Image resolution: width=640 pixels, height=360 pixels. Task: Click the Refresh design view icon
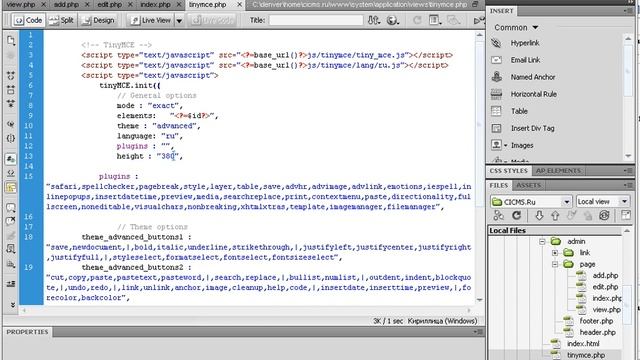click(417, 20)
